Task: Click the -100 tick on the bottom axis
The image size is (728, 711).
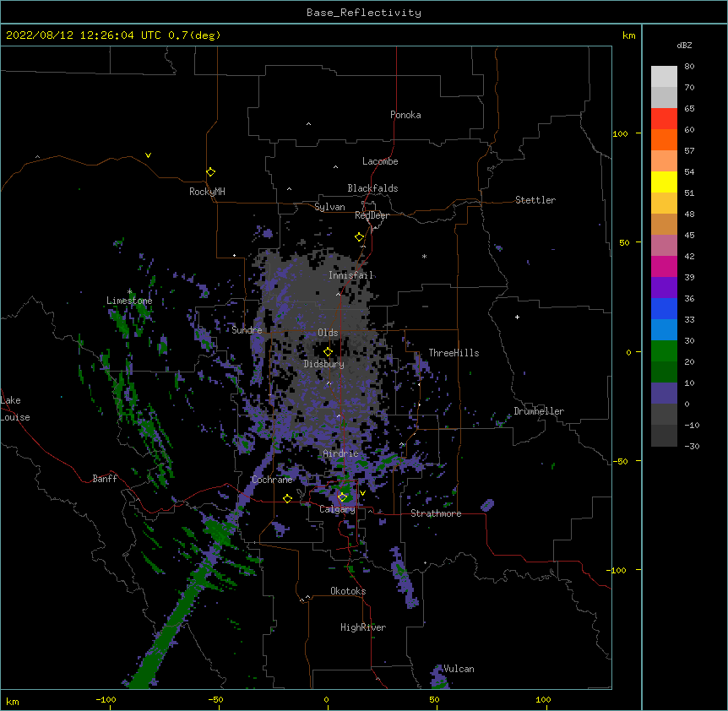Action: (x=106, y=699)
